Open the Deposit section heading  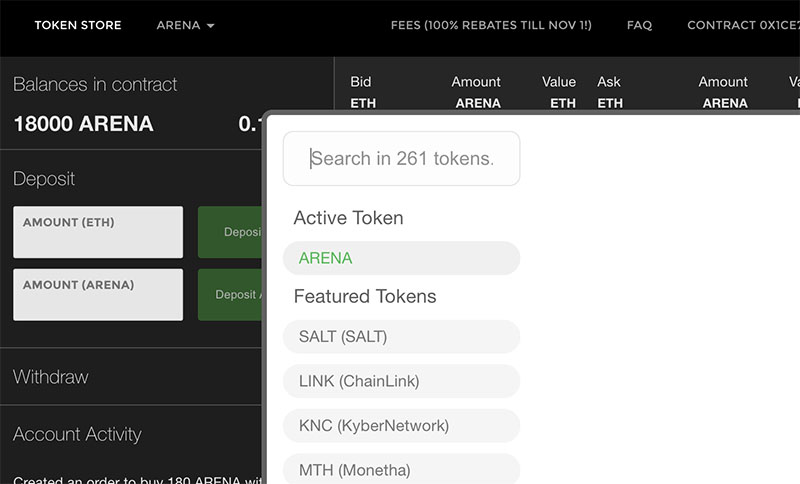coord(44,179)
